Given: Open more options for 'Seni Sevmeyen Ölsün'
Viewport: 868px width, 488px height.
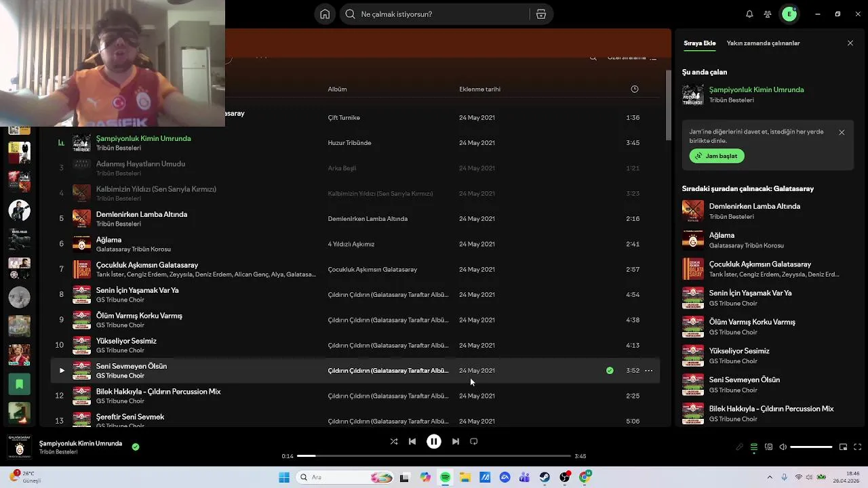Looking at the screenshot, I should (648, 371).
